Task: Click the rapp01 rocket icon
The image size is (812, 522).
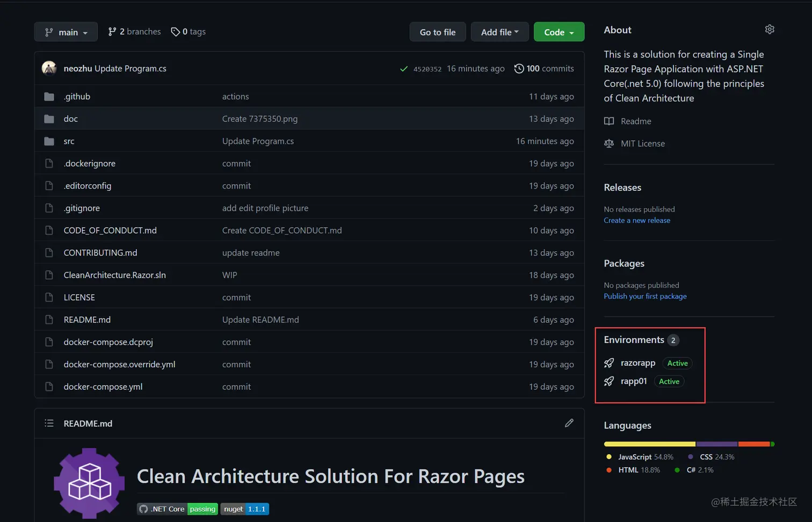Action: point(609,381)
